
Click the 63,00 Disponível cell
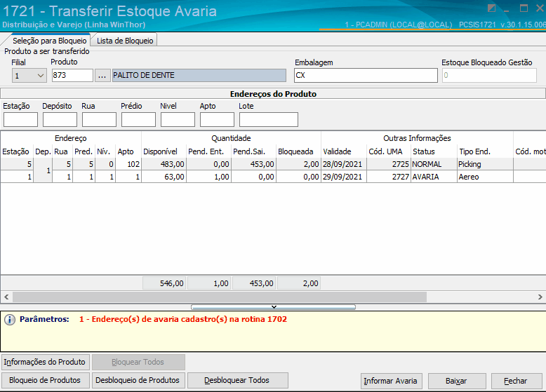click(x=164, y=177)
